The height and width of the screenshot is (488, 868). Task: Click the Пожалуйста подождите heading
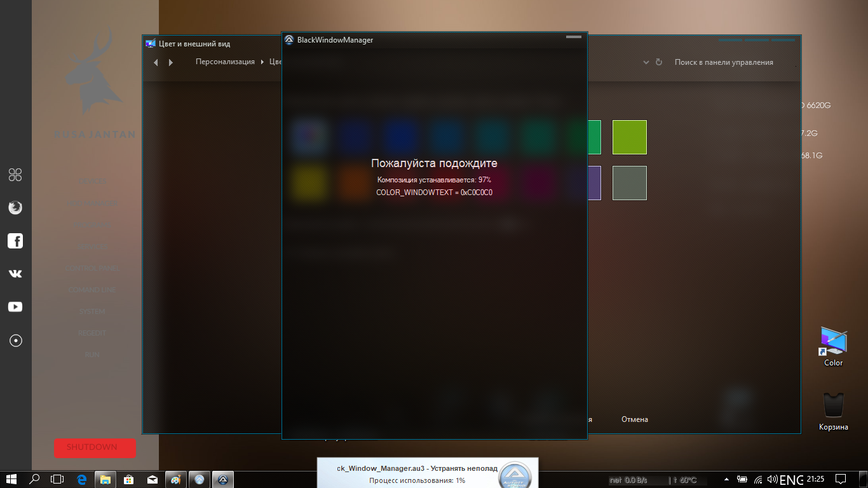434,163
